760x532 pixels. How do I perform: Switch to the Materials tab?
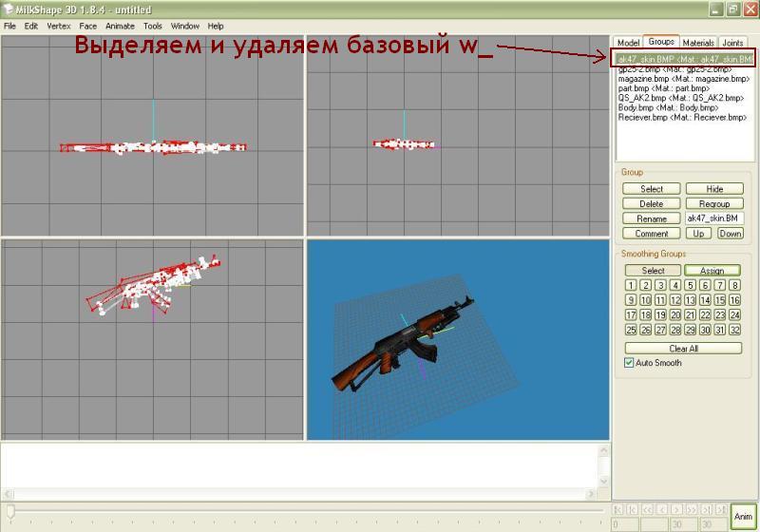click(x=697, y=43)
